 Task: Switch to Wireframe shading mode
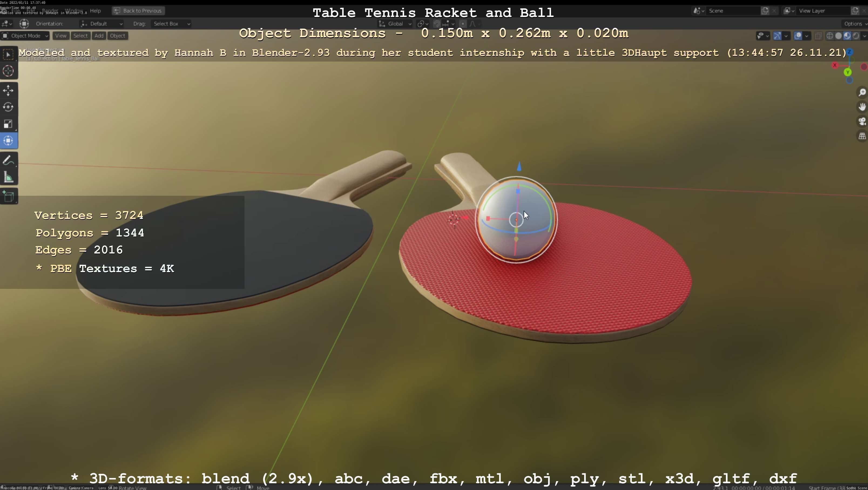(x=830, y=36)
